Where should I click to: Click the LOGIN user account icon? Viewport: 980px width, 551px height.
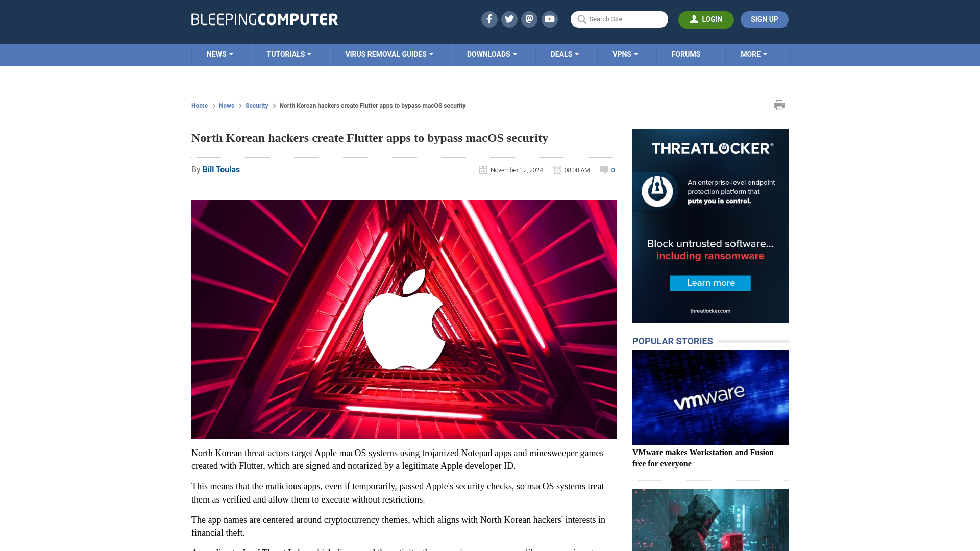pyautogui.click(x=693, y=19)
